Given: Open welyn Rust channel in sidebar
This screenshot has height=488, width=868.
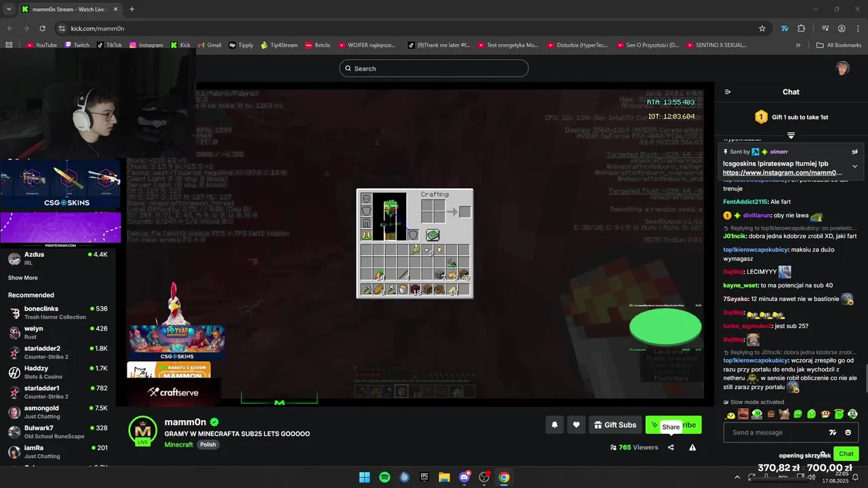Looking at the screenshot, I should tap(58, 332).
